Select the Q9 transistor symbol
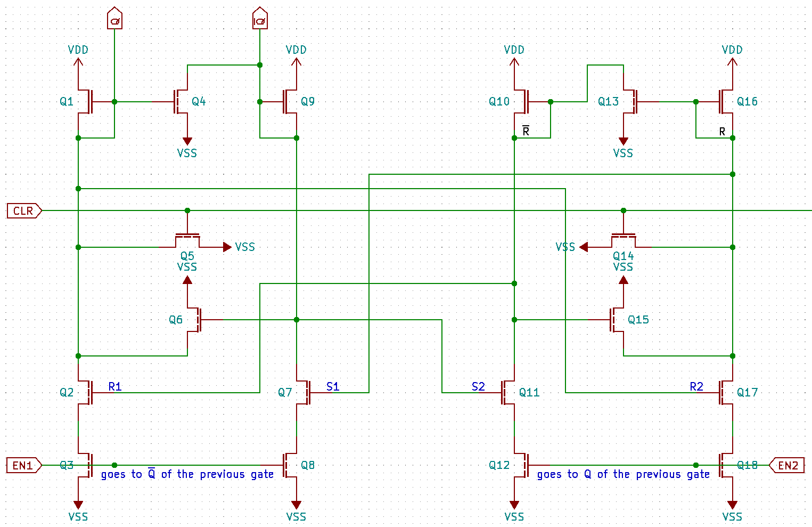812x527 pixels. [290, 101]
